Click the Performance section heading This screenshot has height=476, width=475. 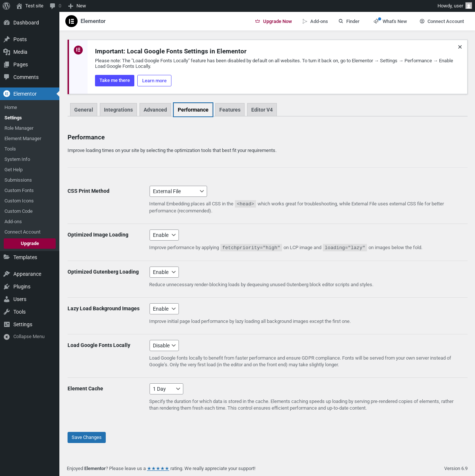pyautogui.click(x=86, y=137)
